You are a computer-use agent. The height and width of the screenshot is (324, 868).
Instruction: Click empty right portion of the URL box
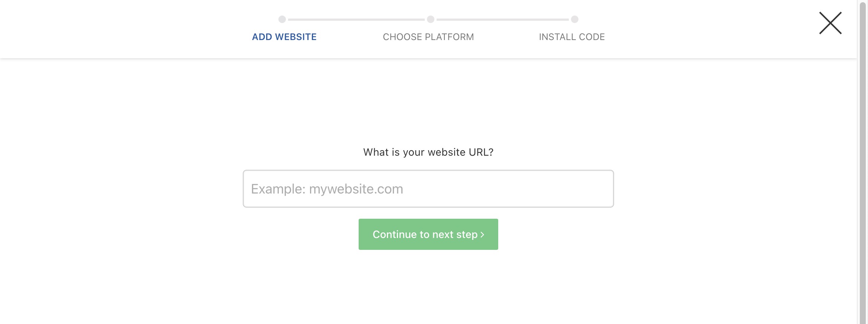520,189
